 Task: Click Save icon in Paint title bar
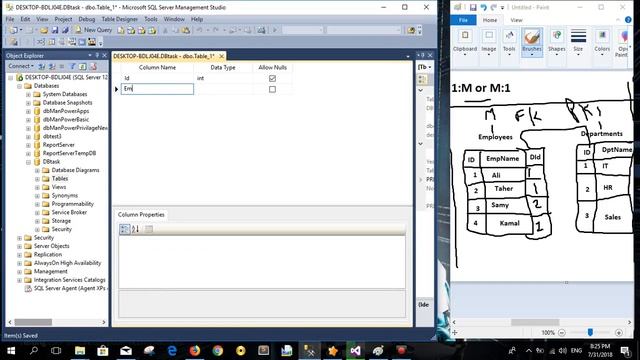click(x=473, y=7)
